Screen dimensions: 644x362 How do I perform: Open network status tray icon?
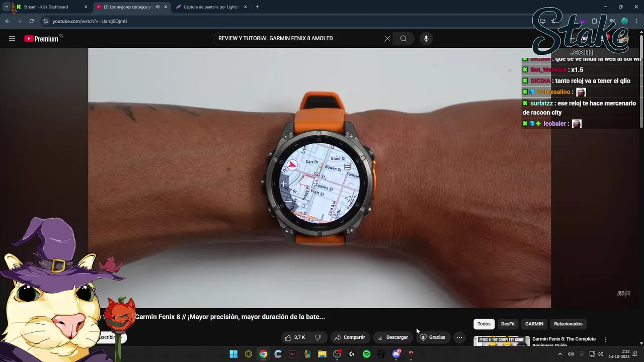(592, 354)
